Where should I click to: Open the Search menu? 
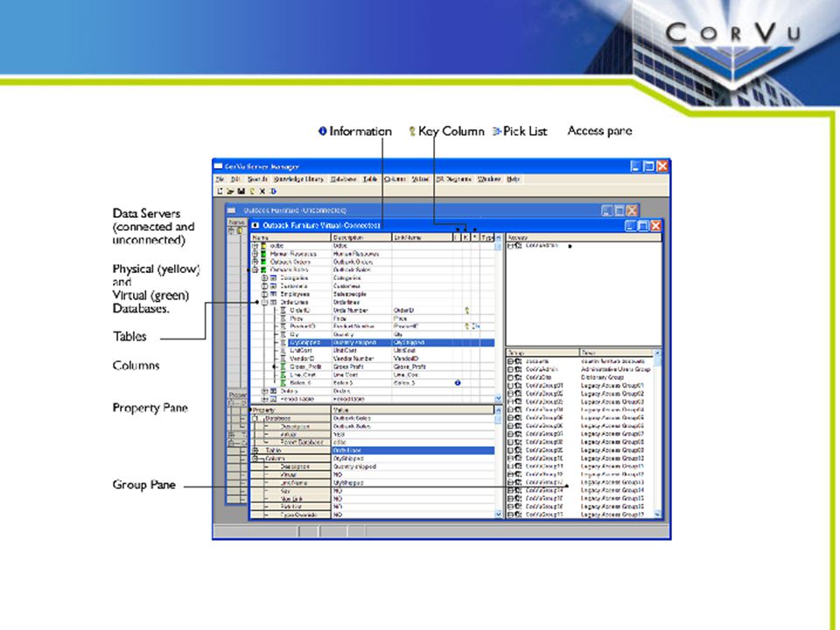coord(257,178)
